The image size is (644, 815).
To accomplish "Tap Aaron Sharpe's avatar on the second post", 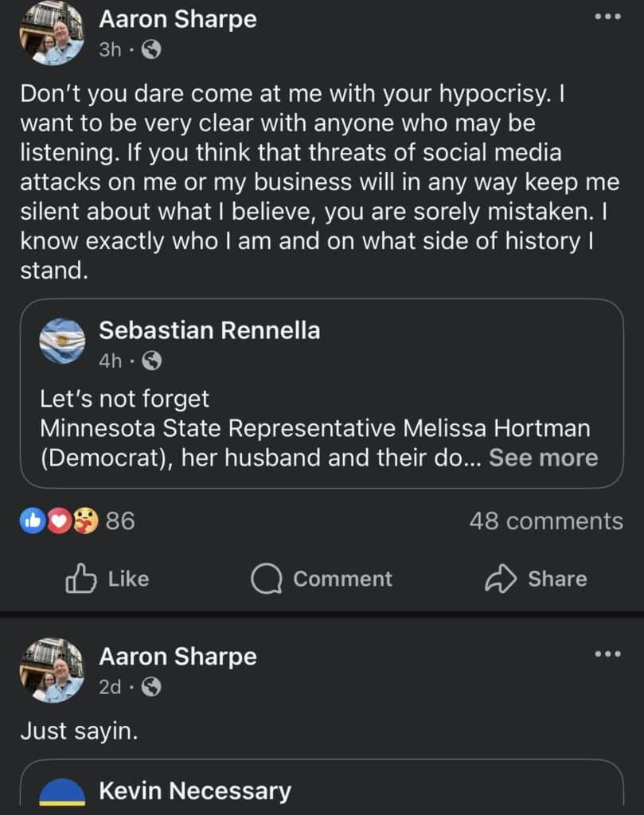I will coord(52,669).
